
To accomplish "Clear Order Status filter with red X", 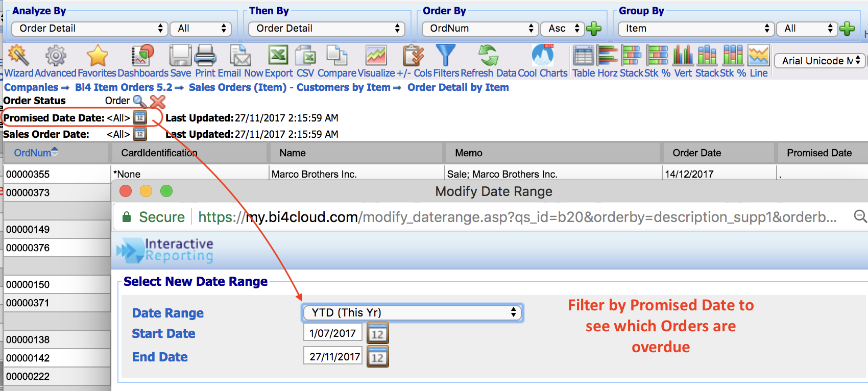I will pyautogui.click(x=158, y=102).
